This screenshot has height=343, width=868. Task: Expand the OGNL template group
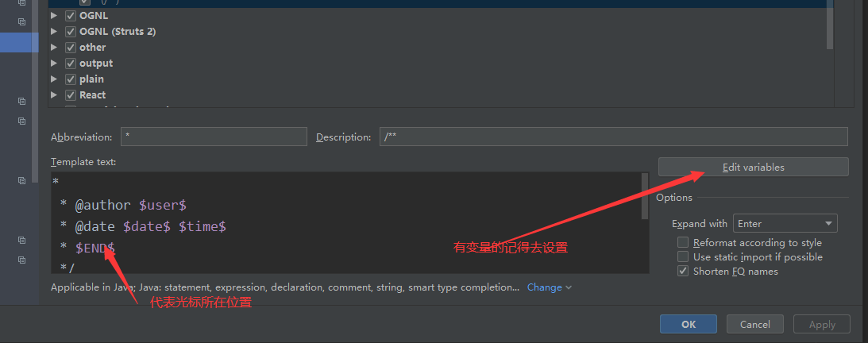coord(54,16)
